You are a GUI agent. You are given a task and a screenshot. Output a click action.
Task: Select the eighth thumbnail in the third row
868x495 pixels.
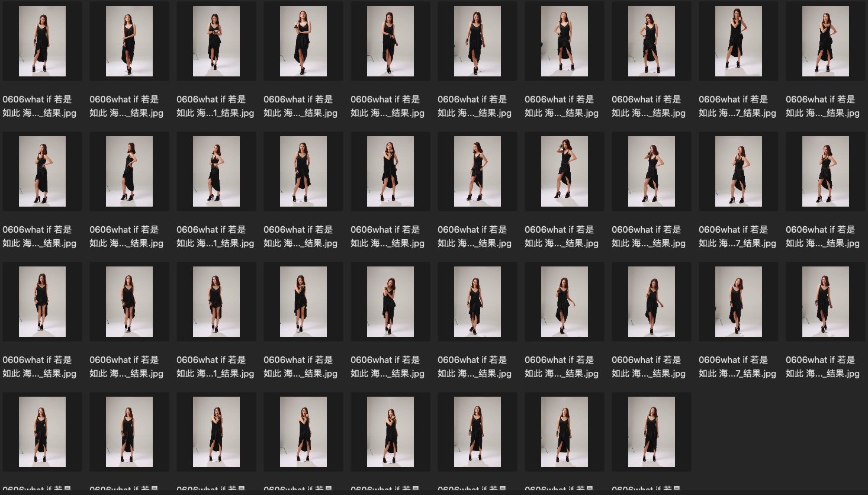point(651,302)
